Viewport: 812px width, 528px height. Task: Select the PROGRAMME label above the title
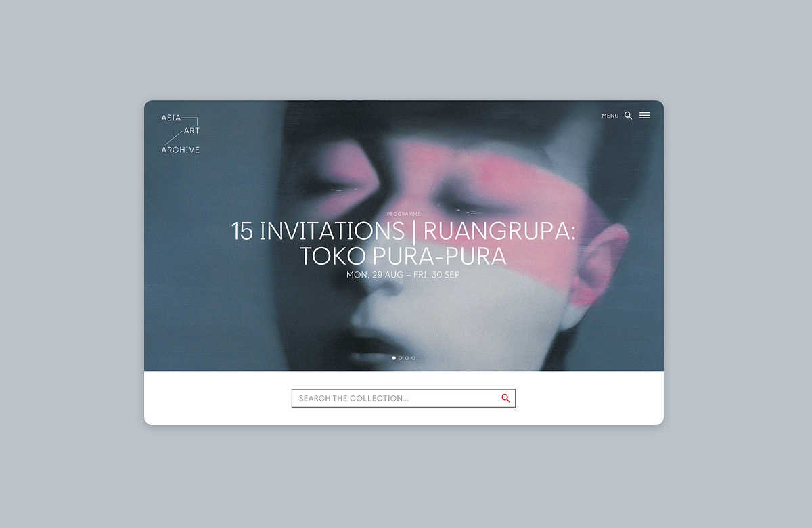[x=403, y=213]
